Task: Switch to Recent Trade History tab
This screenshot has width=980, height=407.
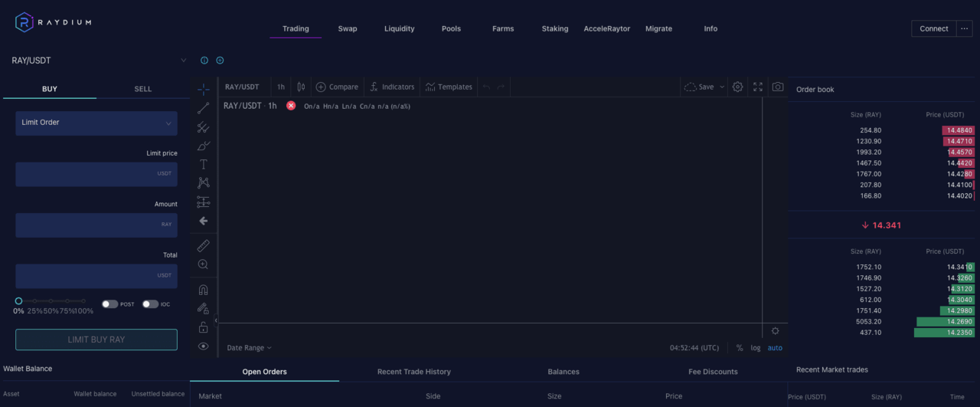Action: coord(414,372)
